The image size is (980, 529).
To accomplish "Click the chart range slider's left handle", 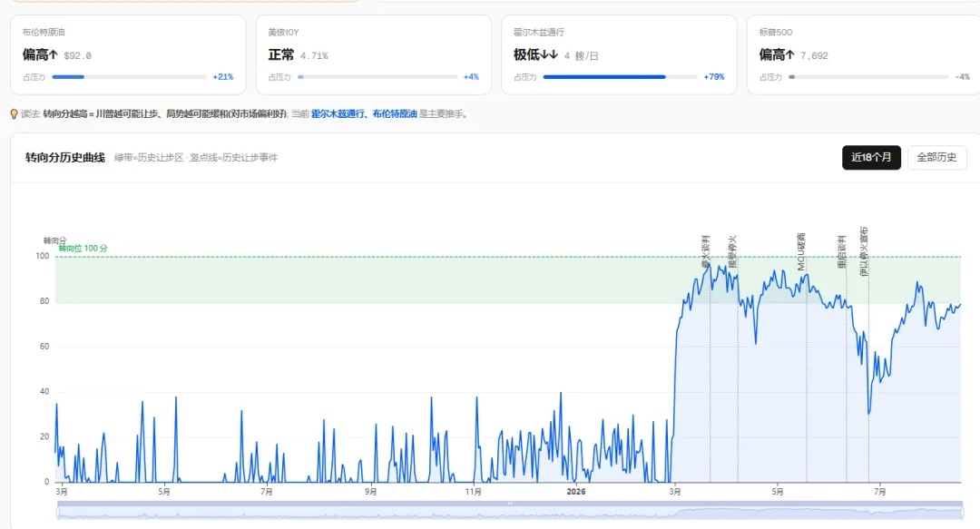I will coord(58,513).
